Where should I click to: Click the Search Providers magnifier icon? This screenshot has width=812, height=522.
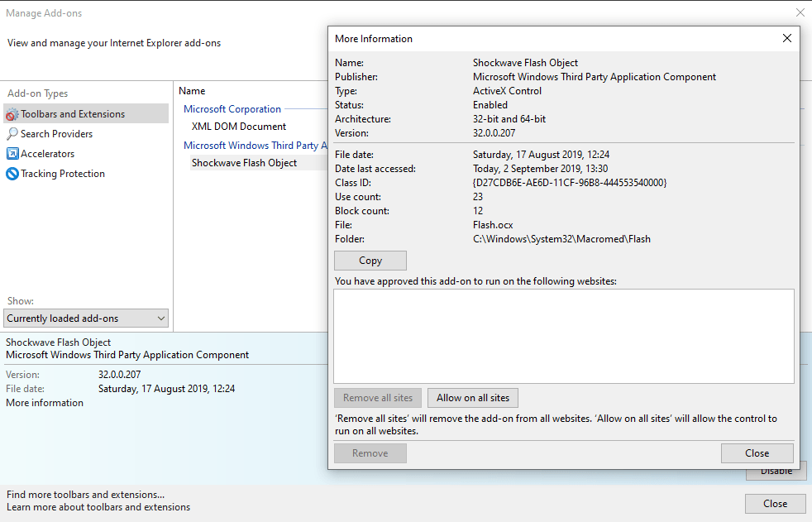pyautogui.click(x=12, y=134)
